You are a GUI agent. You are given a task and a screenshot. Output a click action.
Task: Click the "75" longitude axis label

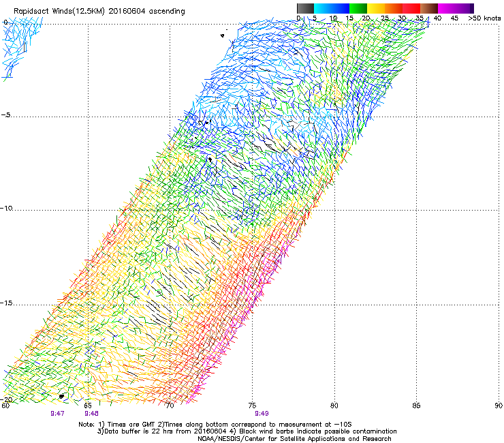tap(252, 406)
